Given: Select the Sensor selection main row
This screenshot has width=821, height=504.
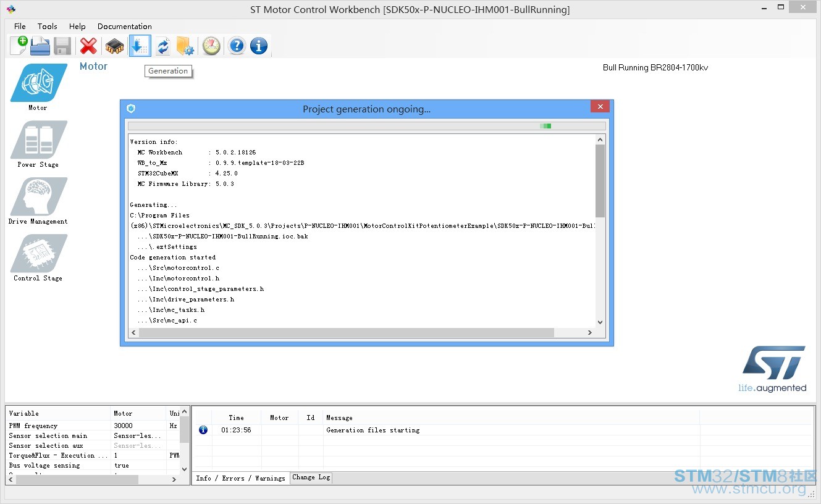Looking at the screenshot, I should pos(93,435).
